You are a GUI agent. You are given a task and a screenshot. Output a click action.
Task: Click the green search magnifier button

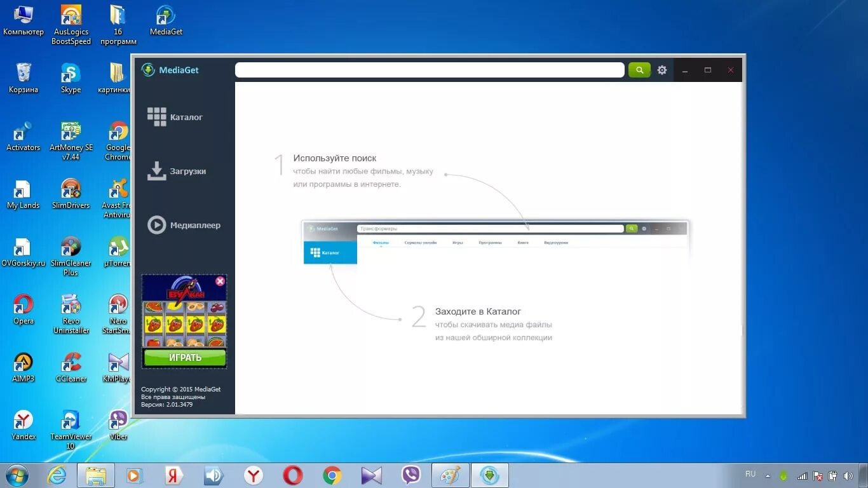(640, 70)
